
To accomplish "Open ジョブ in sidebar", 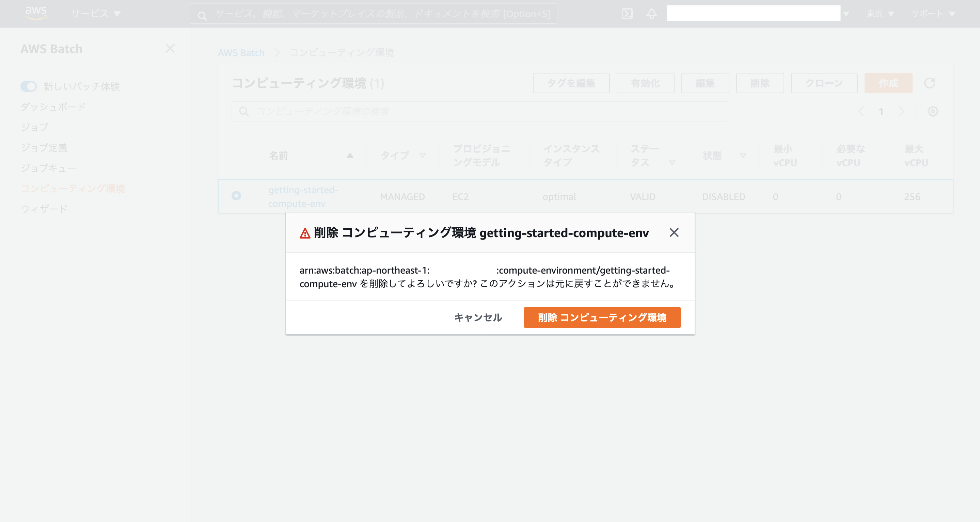I will coord(35,127).
